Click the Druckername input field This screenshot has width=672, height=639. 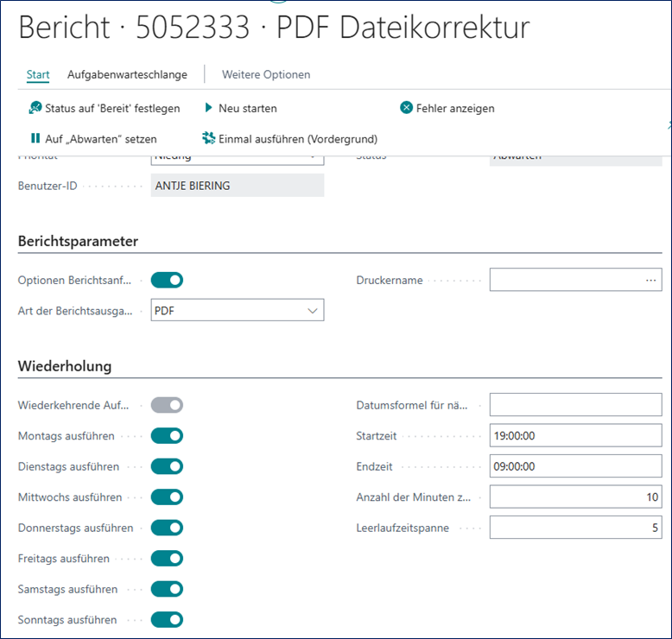[x=576, y=280]
